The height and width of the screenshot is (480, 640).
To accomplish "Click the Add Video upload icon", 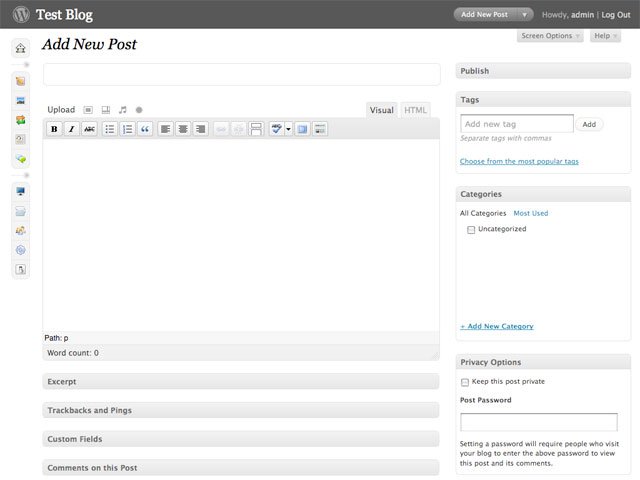I will point(106,110).
